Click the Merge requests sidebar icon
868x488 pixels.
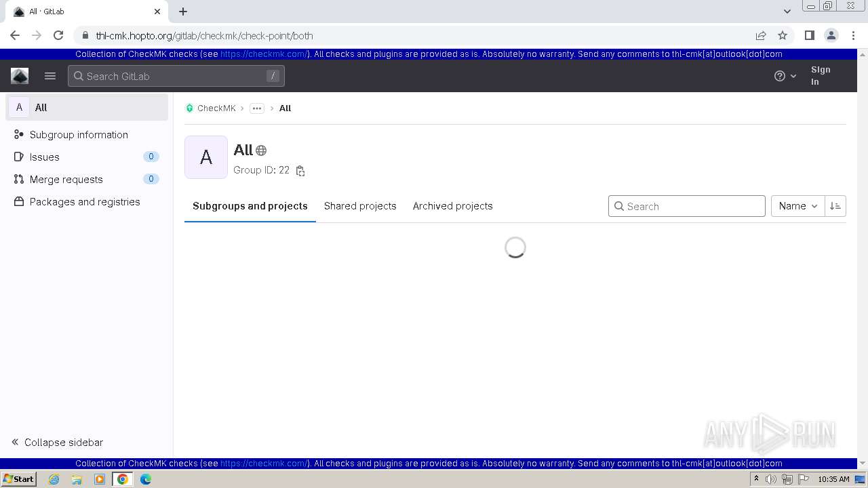tap(18, 179)
